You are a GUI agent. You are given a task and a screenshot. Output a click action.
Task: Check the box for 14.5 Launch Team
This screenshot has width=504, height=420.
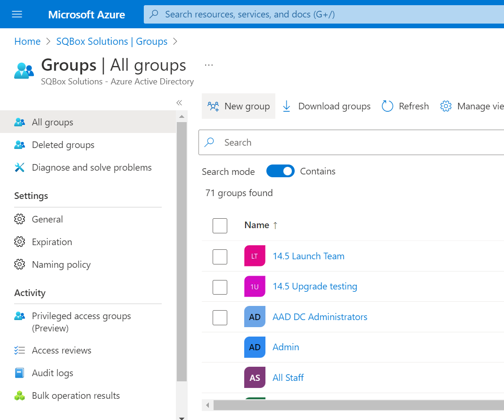[220, 257]
